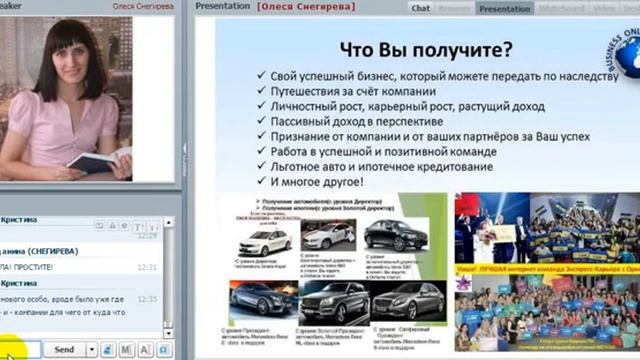Click the 'A' font icon in chat toolbar
Screen dimensions: 640x360
click(x=145, y=350)
